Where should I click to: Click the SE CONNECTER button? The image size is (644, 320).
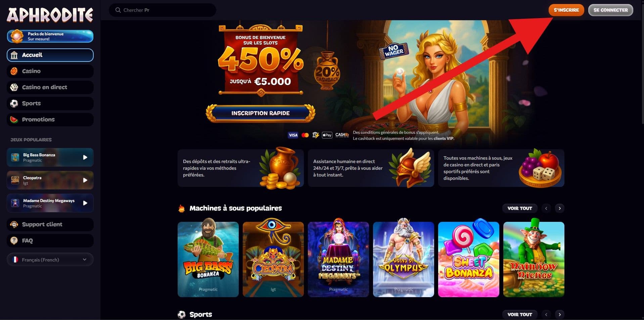(x=610, y=10)
